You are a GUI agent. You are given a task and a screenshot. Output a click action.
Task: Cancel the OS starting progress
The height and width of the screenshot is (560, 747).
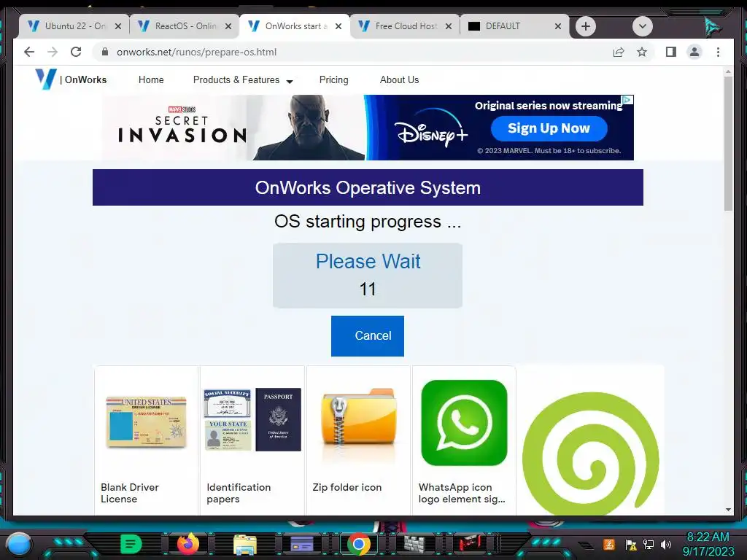pos(368,335)
